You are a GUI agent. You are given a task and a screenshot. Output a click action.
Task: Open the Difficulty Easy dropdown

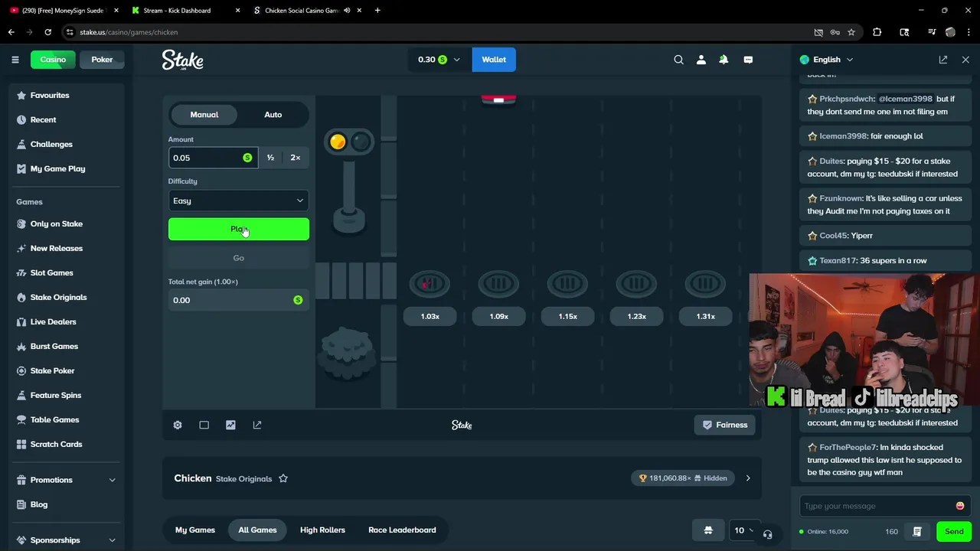click(238, 201)
